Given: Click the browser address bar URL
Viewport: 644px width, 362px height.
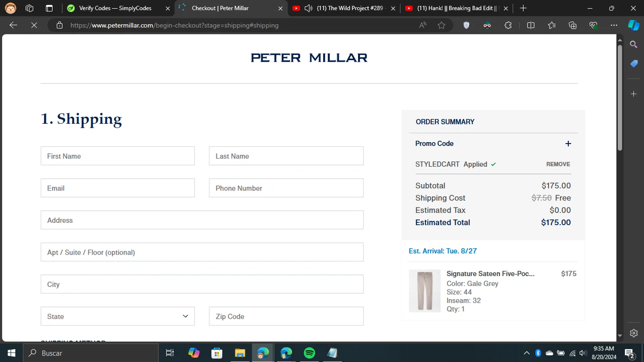Looking at the screenshot, I should click(x=174, y=25).
